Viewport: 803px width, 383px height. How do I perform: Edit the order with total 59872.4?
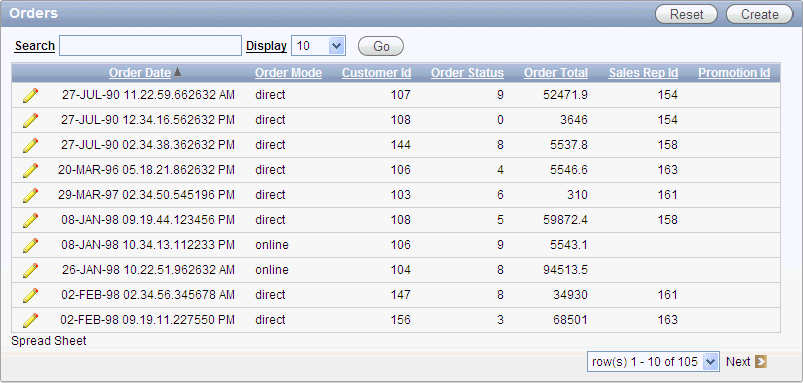(30, 220)
